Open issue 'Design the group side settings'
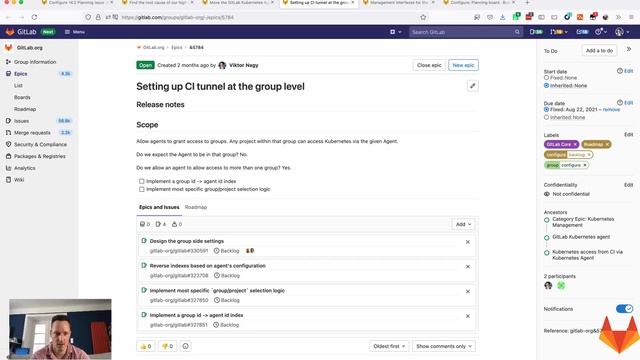Viewport: 640px width, 360px height. 187,241
